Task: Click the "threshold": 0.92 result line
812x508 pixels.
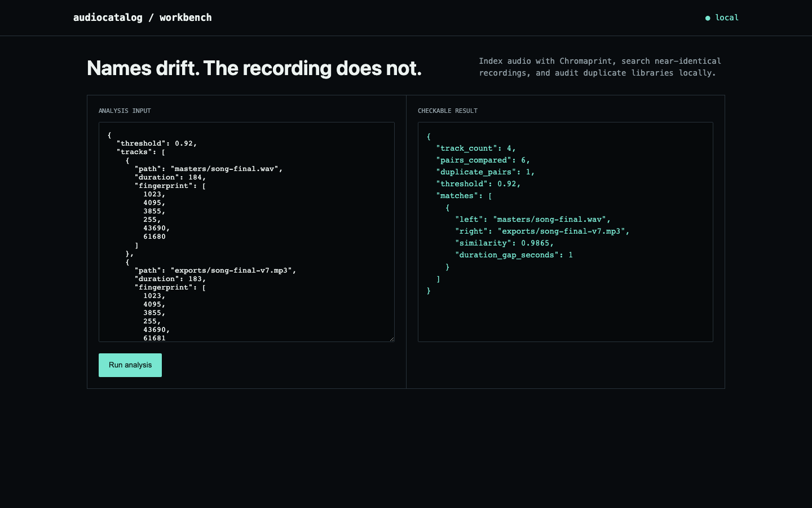Action: tap(478, 184)
